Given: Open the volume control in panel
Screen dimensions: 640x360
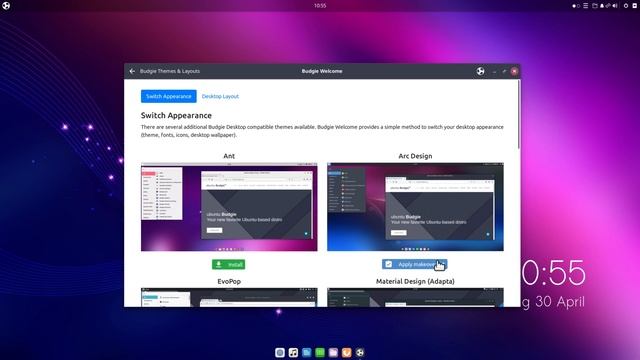Looking at the screenshot, I should (615, 6).
